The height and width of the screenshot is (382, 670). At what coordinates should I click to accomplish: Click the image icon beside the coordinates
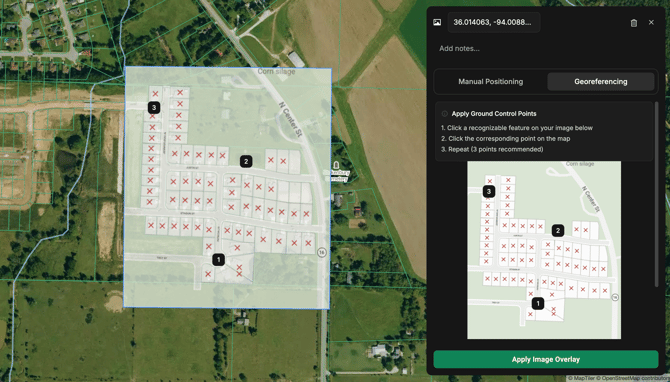tap(437, 22)
